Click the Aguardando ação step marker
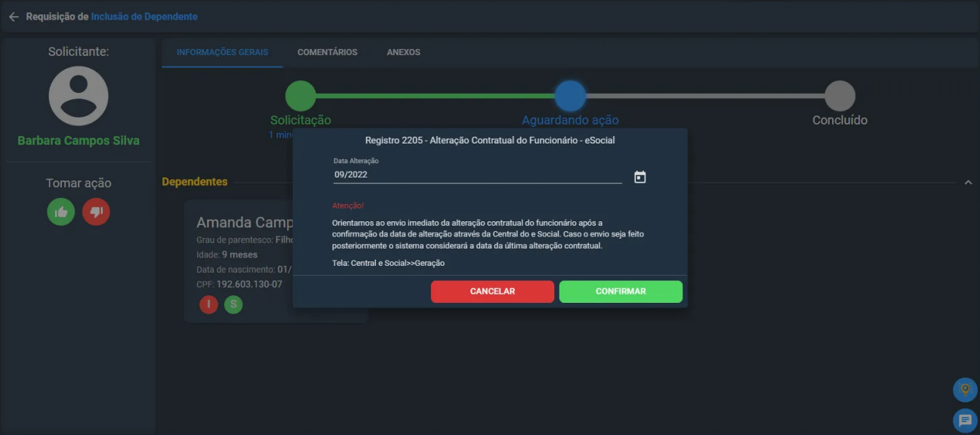This screenshot has width=980, height=435. point(570,96)
